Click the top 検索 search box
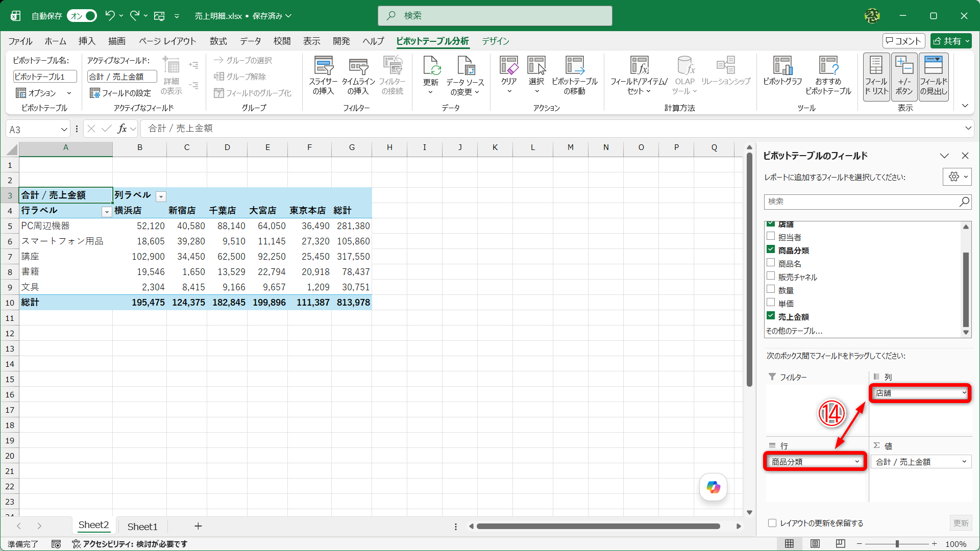Viewport: 980px width, 551px height. click(495, 16)
